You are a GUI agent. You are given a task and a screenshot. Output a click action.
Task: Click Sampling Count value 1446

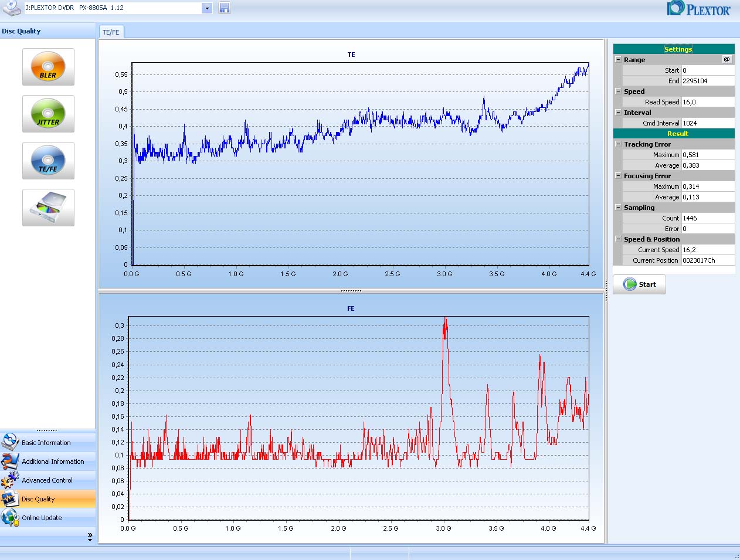[708, 218]
